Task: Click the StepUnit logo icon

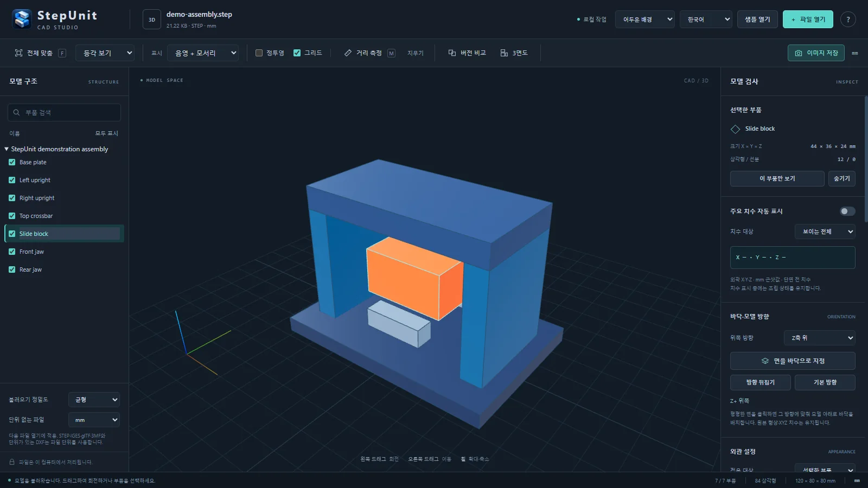Action: coord(22,19)
